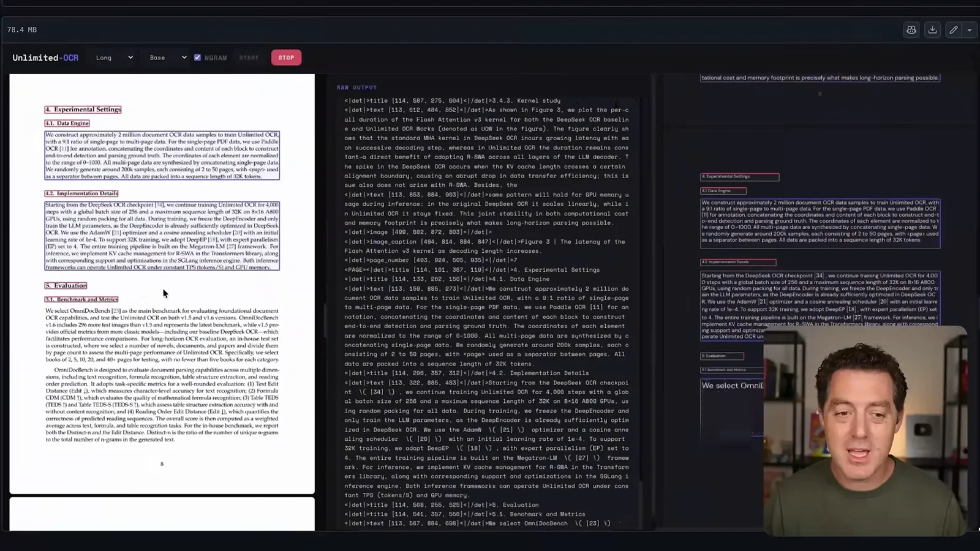Viewport: 980px width, 551px height.
Task: Click the RAW OUTPUT panel heading
Action: [x=356, y=88]
